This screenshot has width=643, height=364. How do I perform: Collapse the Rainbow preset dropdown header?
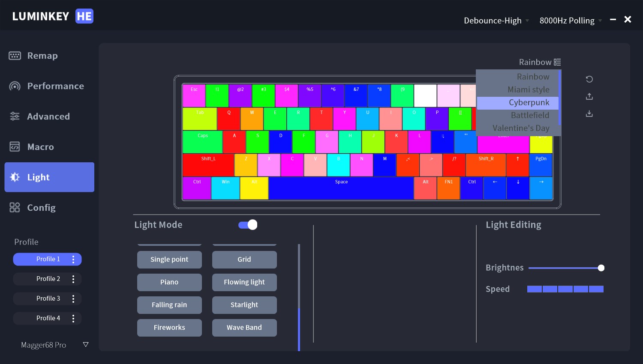click(540, 62)
